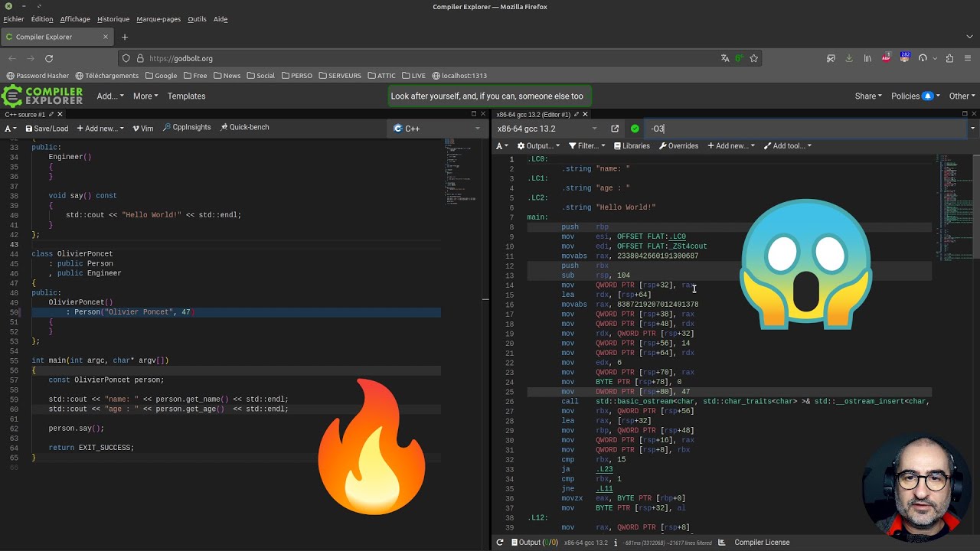Open CppInsights
Viewport: 980px width, 551px height.
[x=187, y=128]
